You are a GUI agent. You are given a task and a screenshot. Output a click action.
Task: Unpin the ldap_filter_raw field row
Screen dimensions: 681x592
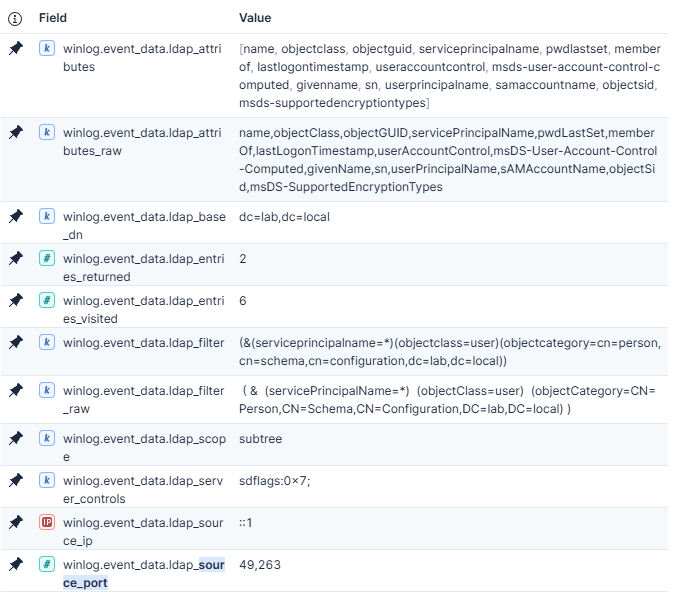tap(16, 390)
